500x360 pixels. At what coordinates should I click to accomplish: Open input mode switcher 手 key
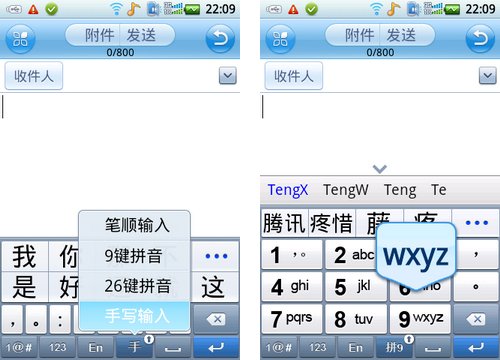coord(135,348)
